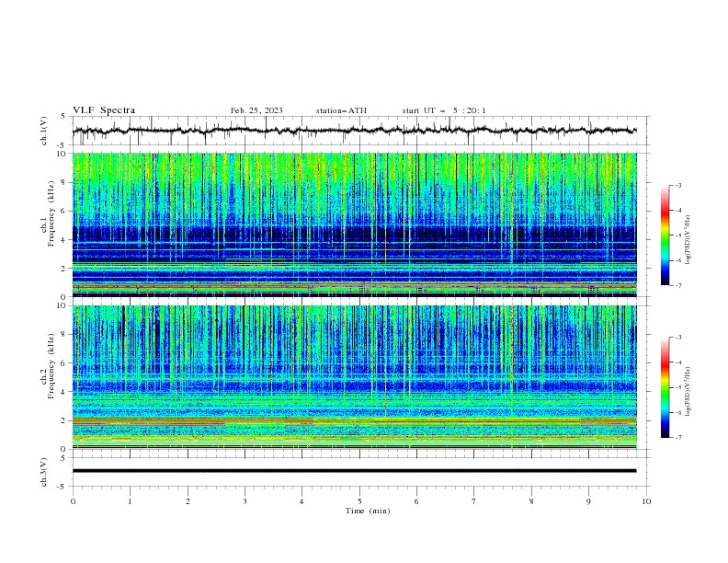Screen dimensions: 728x563
Task: Click lower colorbar log(PSD) unit label
Action: [x=688, y=391]
